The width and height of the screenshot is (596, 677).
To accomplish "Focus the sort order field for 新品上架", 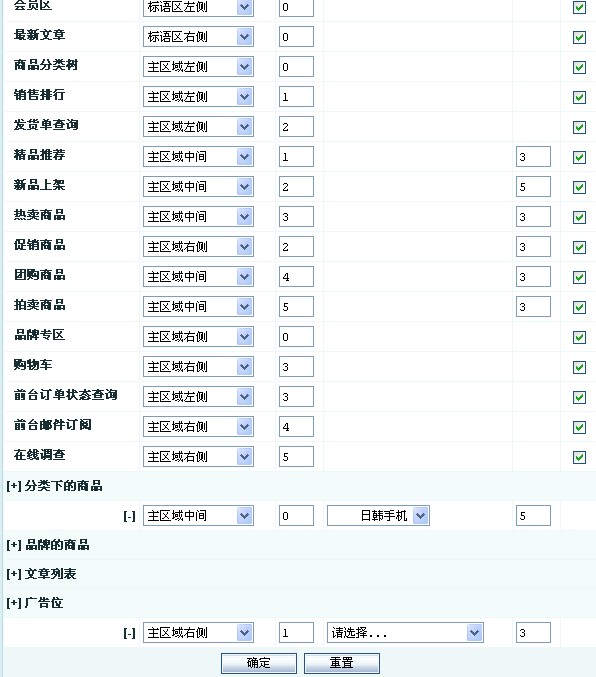I will pyautogui.click(x=296, y=187).
